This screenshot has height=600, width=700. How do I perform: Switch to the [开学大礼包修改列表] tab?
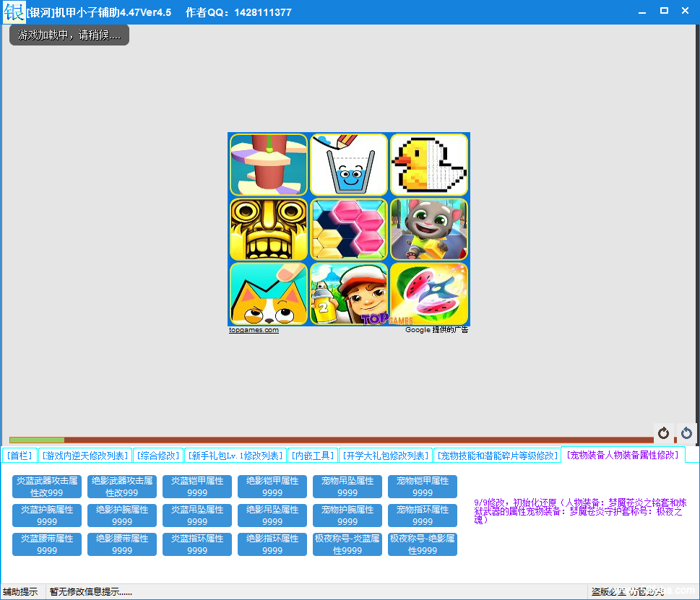click(386, 456)
